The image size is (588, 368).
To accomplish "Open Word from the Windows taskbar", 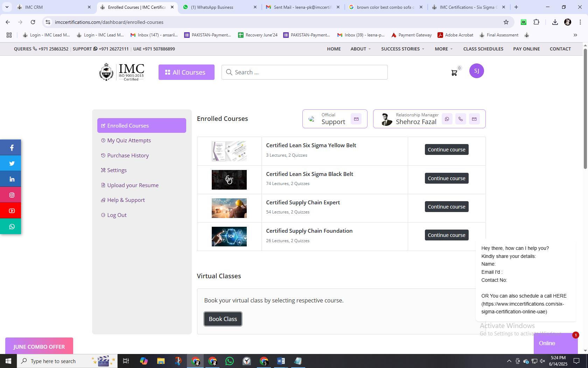I will pyautogui.click(x=281, y=361).
